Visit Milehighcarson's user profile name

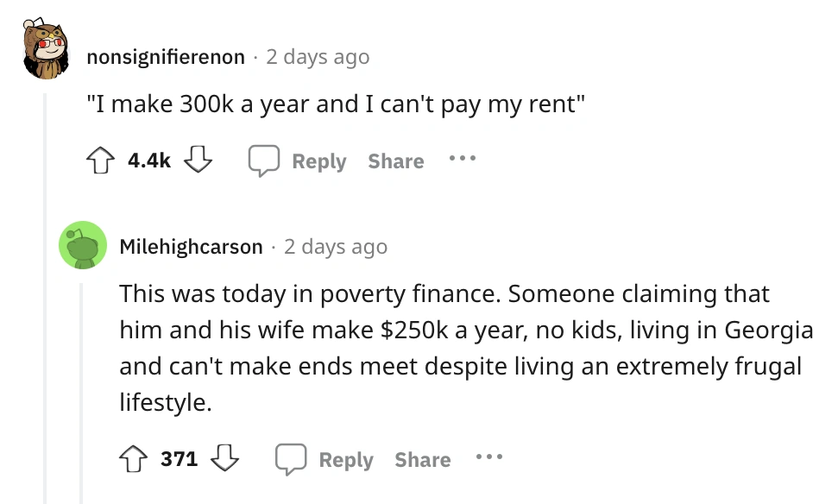point(191,247)
